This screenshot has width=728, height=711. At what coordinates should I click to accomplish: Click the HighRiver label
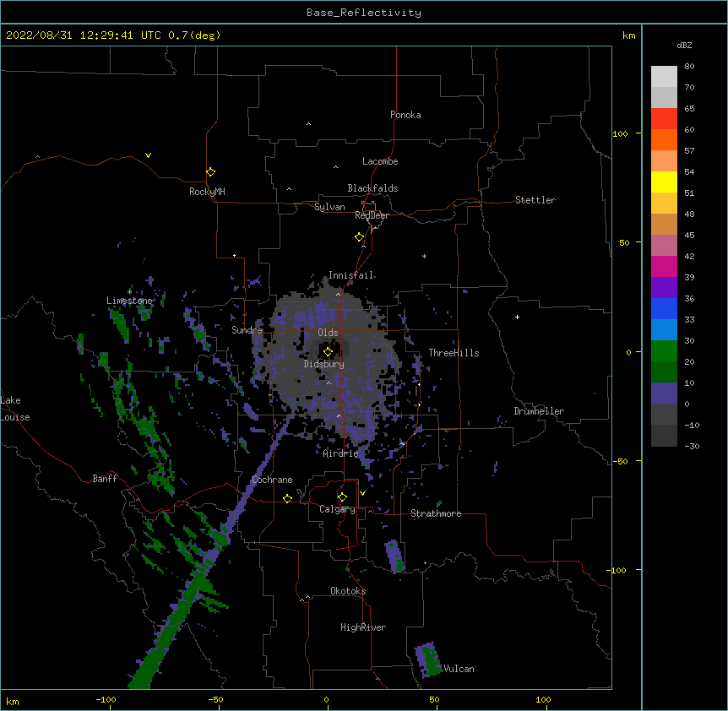tap(363, 627)
